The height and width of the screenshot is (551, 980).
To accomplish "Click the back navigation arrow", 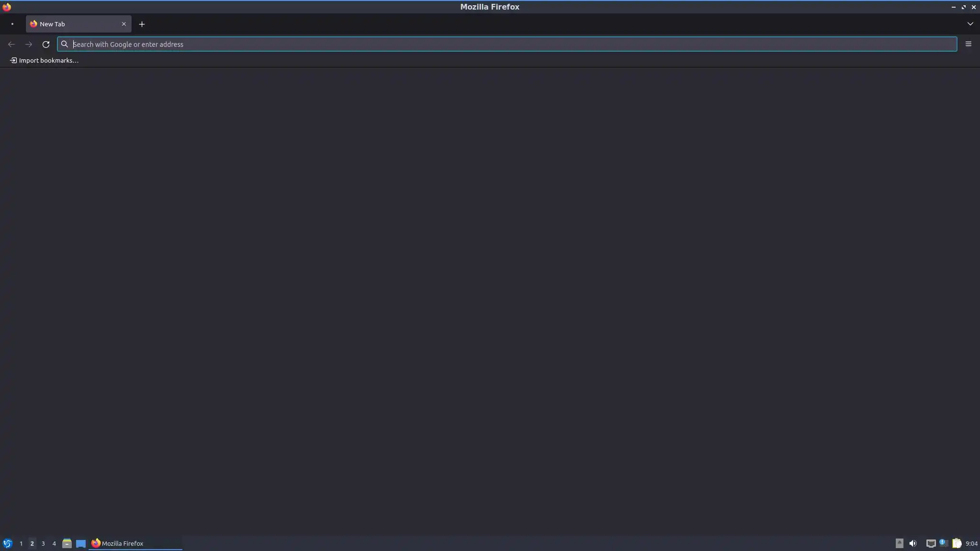I will pyautogui.click(x=11, y=44).
